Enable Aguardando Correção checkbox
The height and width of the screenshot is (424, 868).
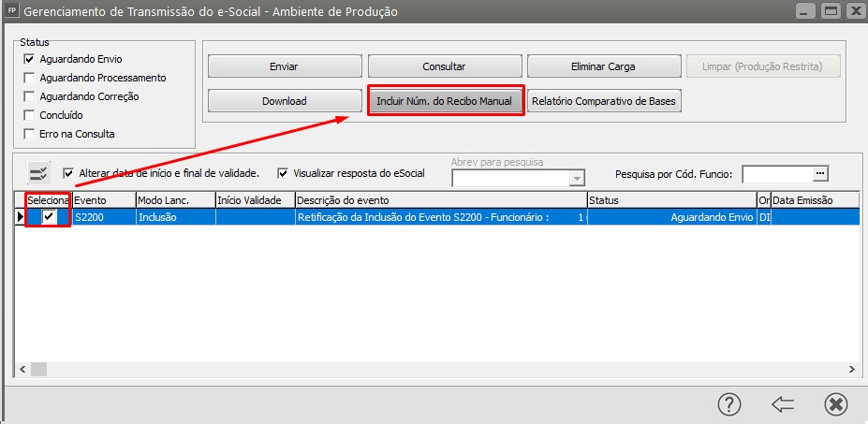29,96
